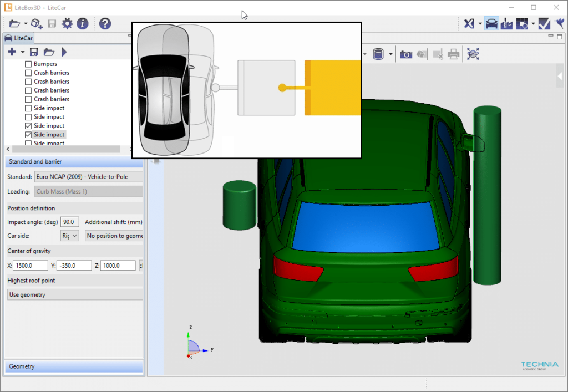
Task: Open the No position to geometry dropdown
Action: click(114, 236)
